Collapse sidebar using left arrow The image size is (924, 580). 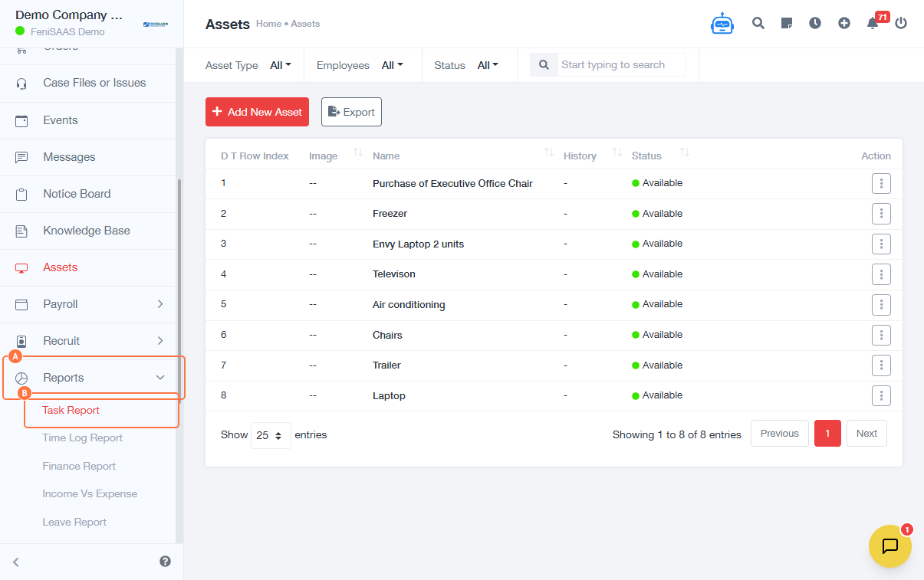click(16, 562)
